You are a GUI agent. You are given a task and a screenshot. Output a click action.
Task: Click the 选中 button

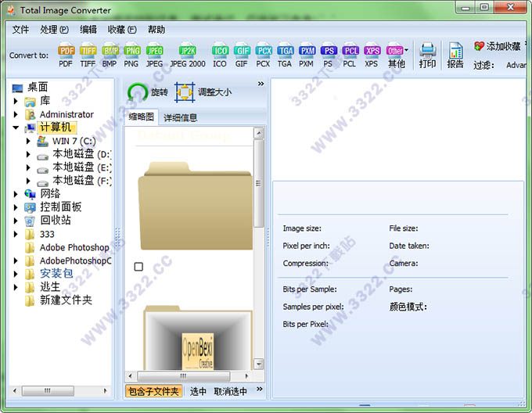coord(198,392)
